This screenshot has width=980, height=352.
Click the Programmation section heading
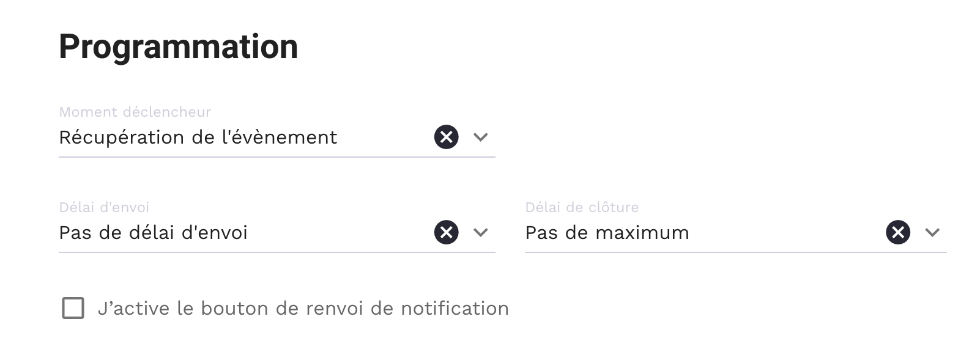[178, 46]
